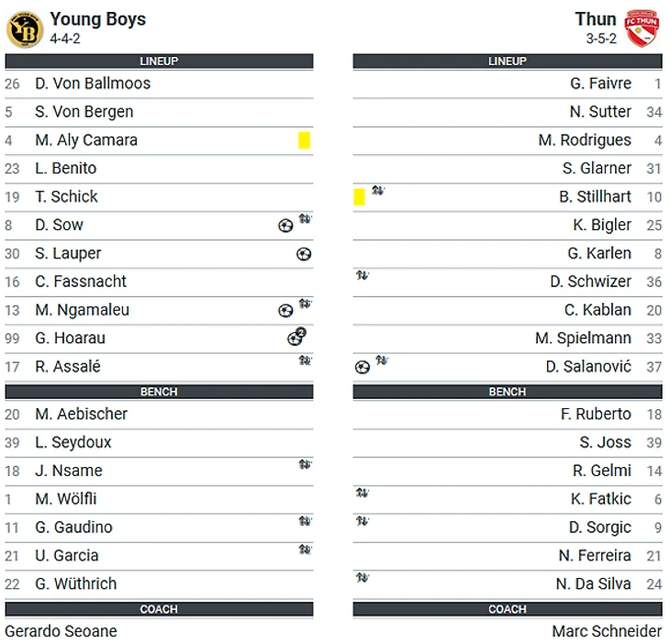The height and width of the screenshot is (644, 670).
Task: Open D. Von Ballmoos player link
Action: click(x=93, y=83)
